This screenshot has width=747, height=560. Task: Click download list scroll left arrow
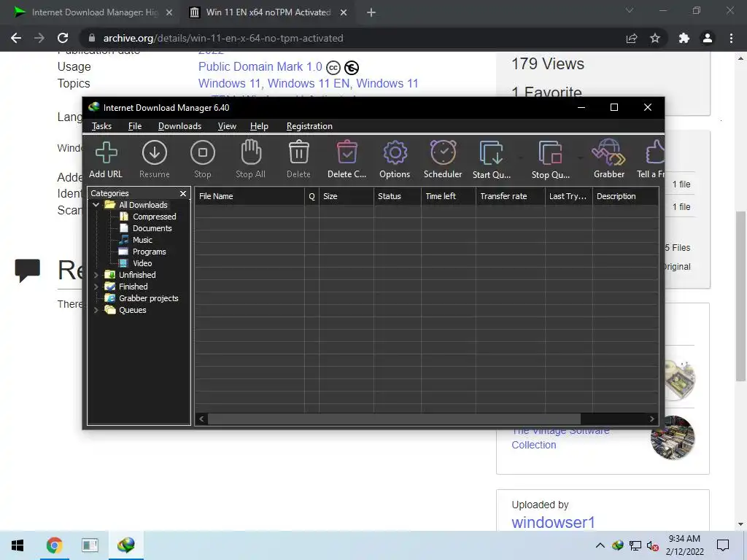pos(201,419)
